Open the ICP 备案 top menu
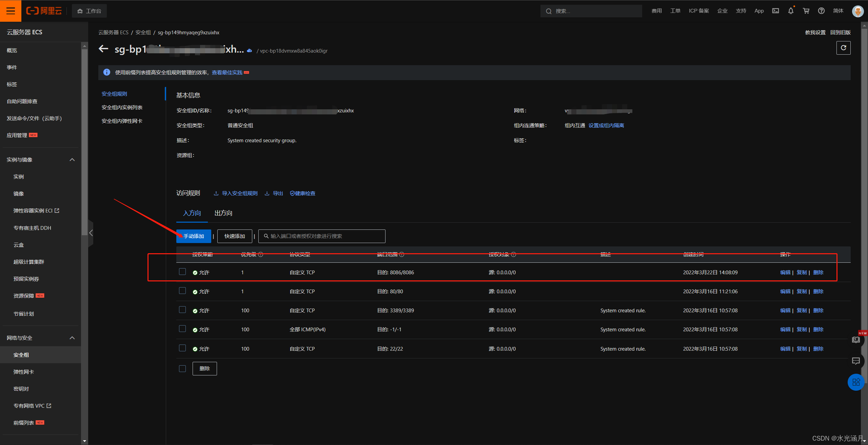The width and height of the screenshot is (868, 445). tap(699, 11)
